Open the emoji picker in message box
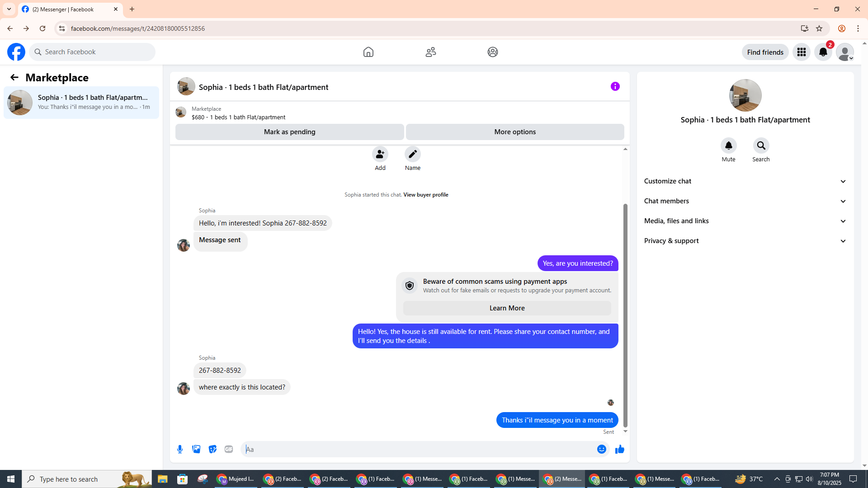868x488 pixels. pos(601,449)
